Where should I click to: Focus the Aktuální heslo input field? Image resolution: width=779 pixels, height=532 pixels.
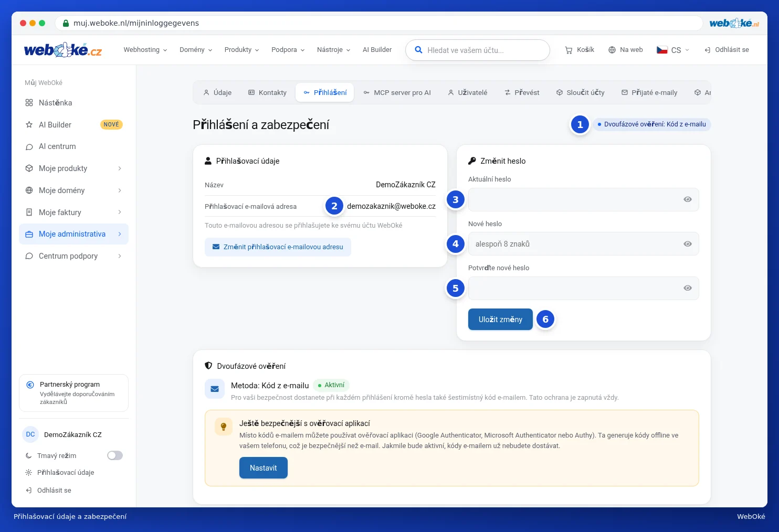point(584,199)
